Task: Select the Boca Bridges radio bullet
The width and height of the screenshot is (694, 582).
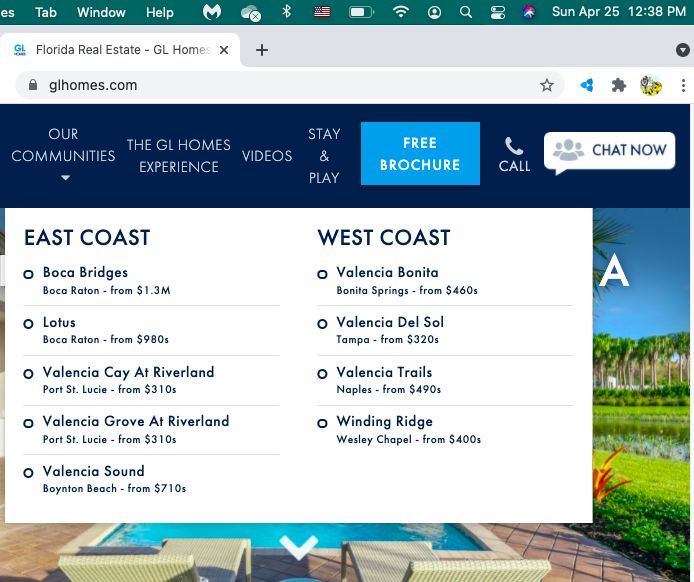Action: coord(29,274)
